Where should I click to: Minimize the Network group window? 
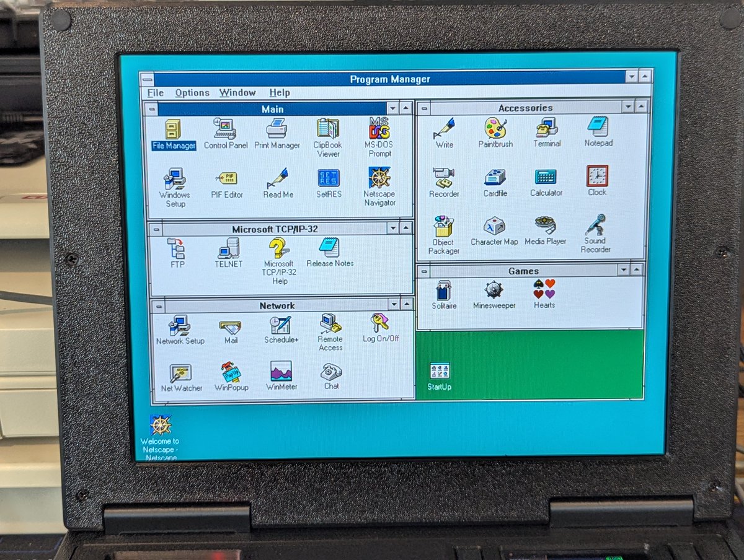coord(394,304)
